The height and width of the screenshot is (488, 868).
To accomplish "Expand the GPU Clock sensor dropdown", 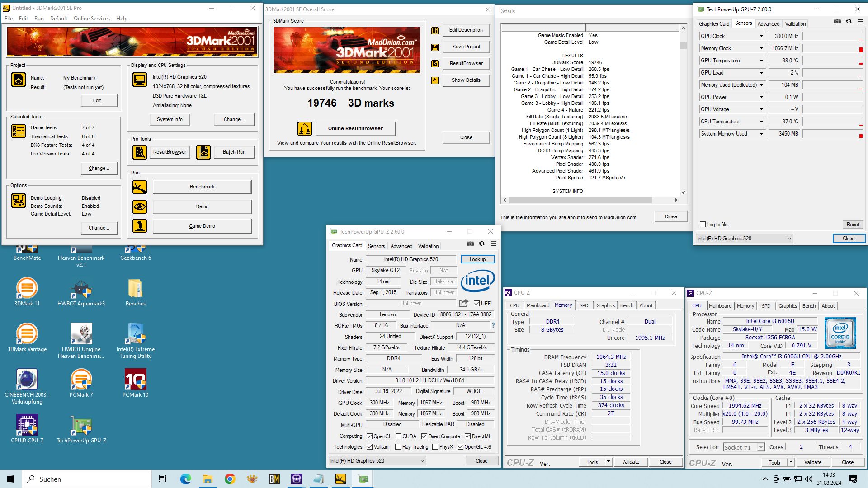I will (x=761, y=36).
